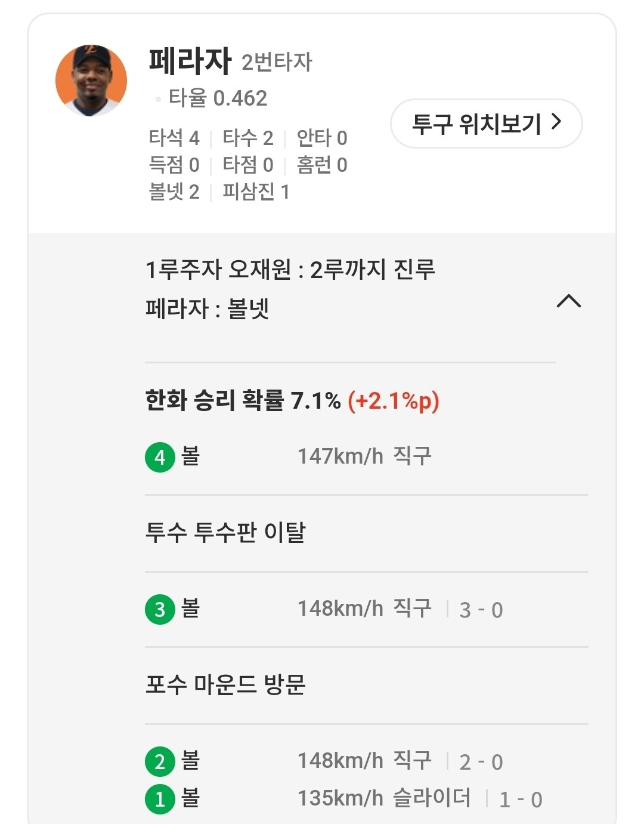Tap the 2 - 0 ball count

[x=481, y=762]
